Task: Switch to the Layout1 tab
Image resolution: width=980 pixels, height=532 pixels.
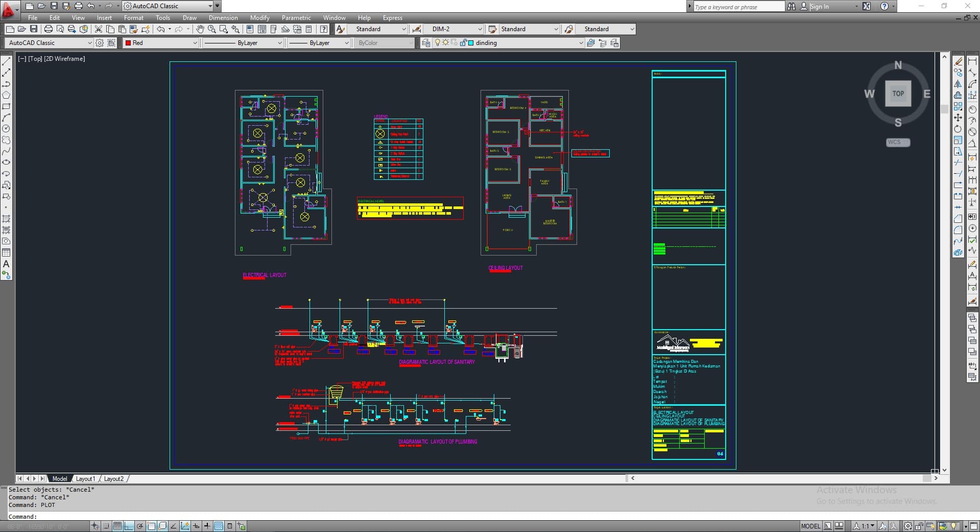Action: click(x=85, y=479)
